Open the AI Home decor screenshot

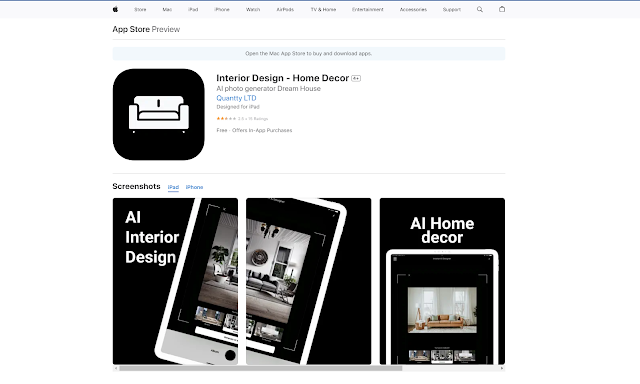pyautogui.click(x=442, y=281)
